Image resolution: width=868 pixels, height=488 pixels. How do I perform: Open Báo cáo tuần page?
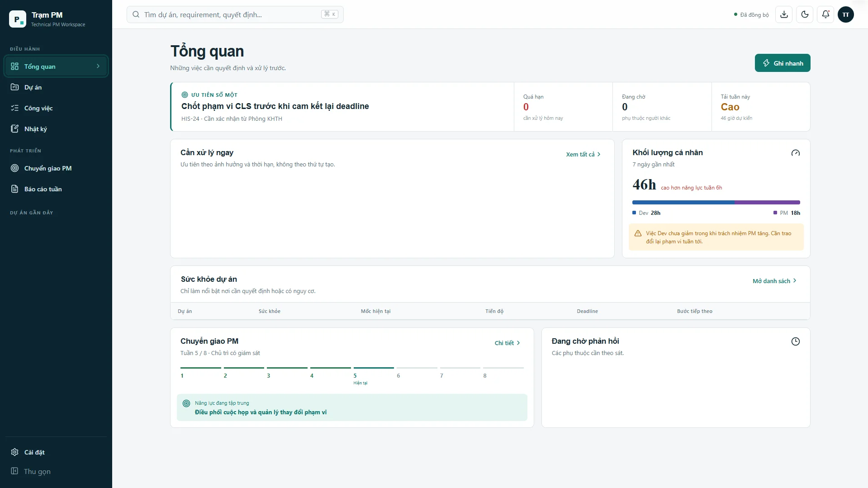[56, 189]
